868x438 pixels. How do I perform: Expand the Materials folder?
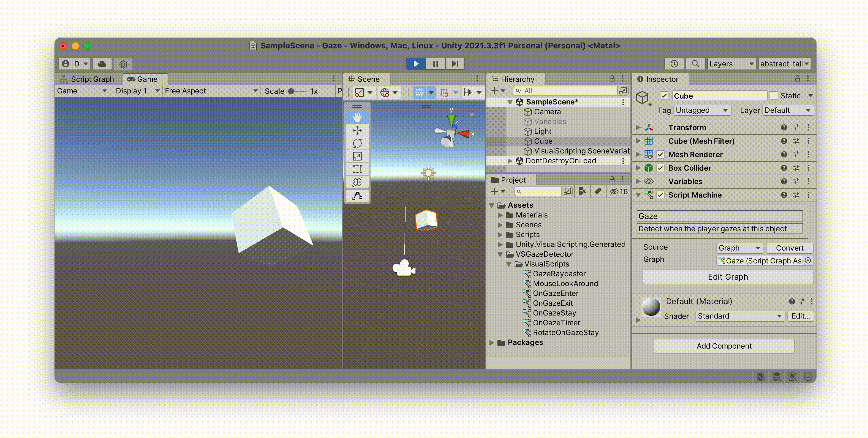click(x=501, y=215)
